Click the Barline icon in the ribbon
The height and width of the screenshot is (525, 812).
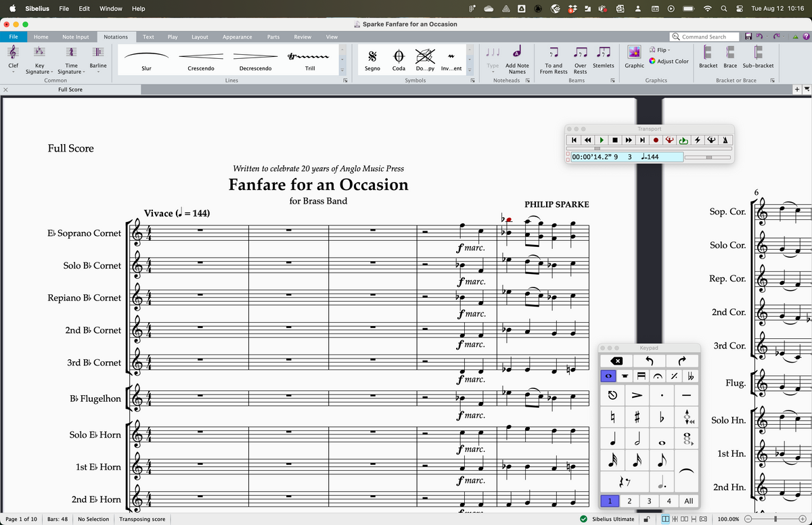coord(98,53)
